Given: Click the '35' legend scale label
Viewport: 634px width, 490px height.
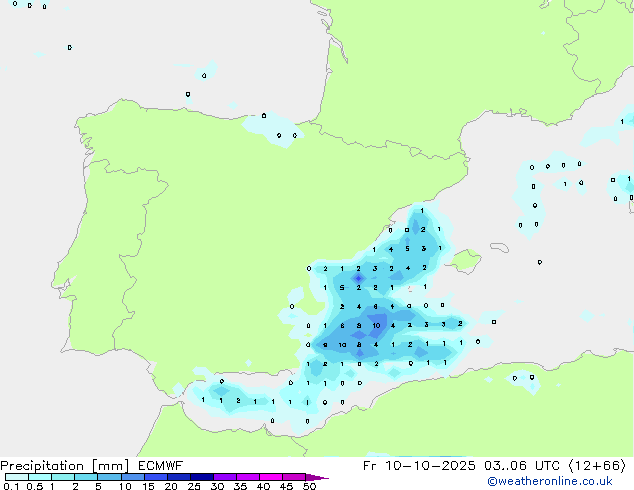Looking at the screenshot, I should 240,486.
